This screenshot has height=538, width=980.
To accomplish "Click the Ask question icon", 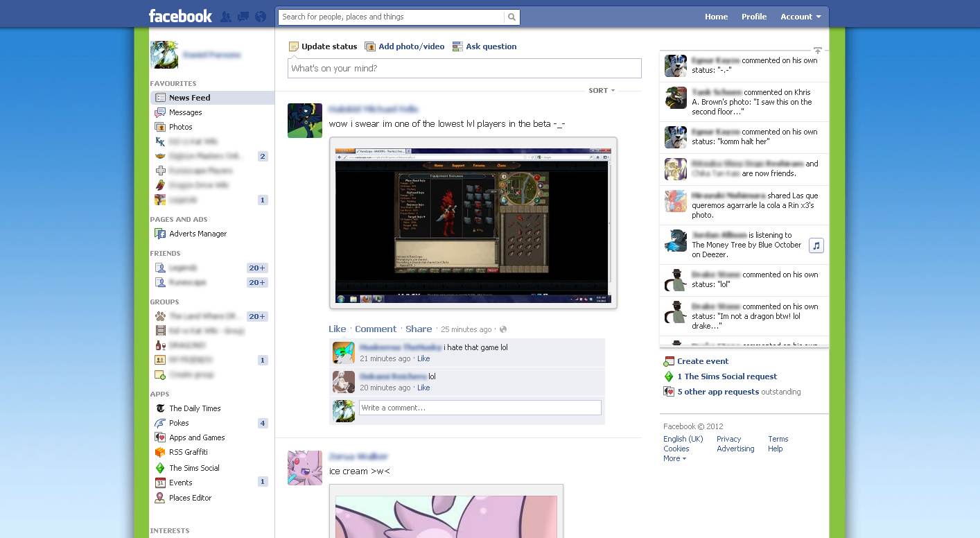I will point(457,46).
